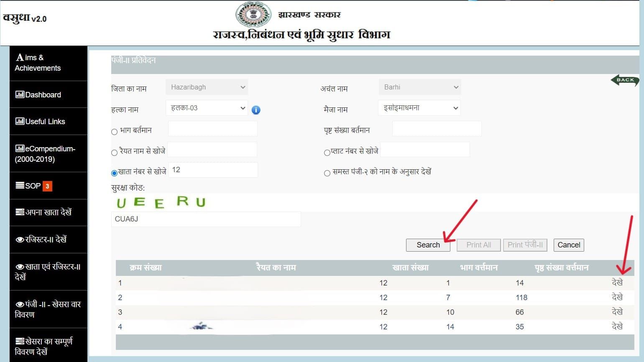644x362 pixels.
Task: Open the मौजा नाम इसोइमाधमना dropdown
Action: point(419,108)
